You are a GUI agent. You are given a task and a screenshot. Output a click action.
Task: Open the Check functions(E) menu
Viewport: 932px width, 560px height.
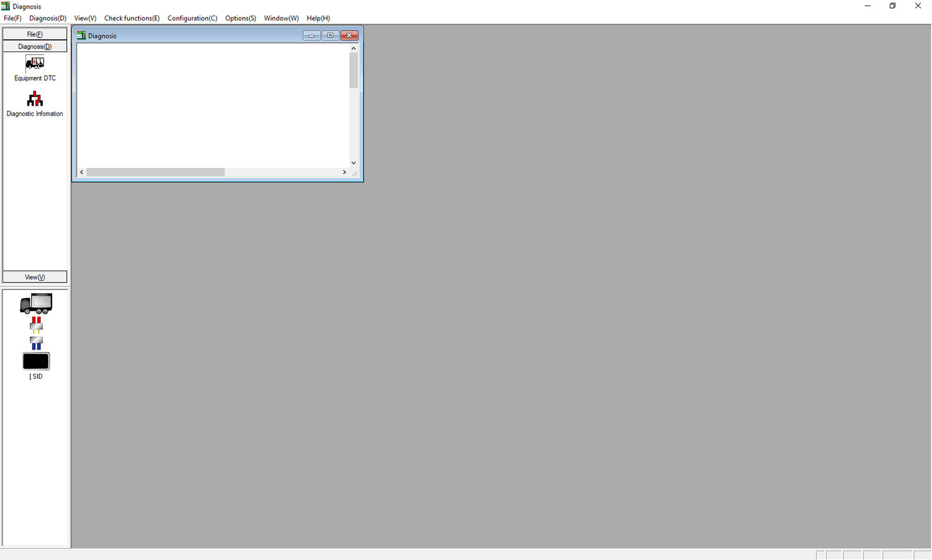click(132, 18)
